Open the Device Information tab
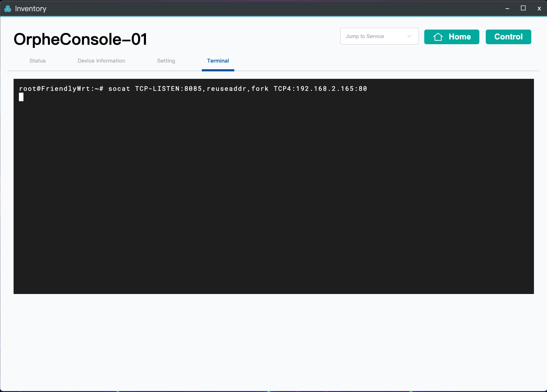The width and height of the screenshot is (547, 392). 101,61
